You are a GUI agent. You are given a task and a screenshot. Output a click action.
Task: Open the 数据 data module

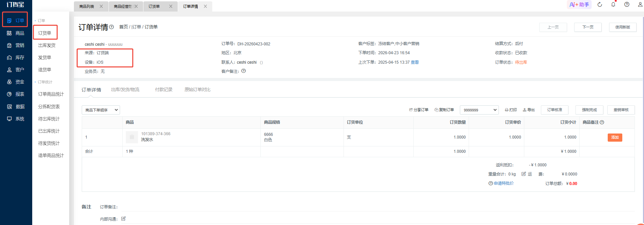tap(15, 106)
